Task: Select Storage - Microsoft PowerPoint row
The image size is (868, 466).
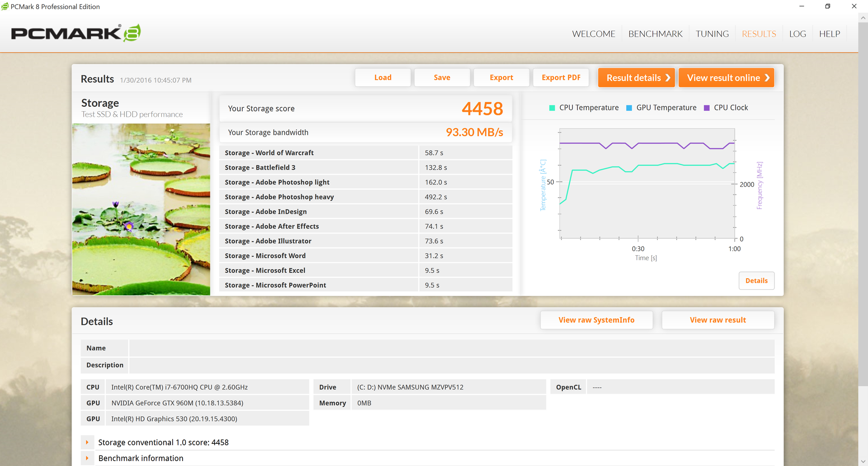Action: (366, 285)
